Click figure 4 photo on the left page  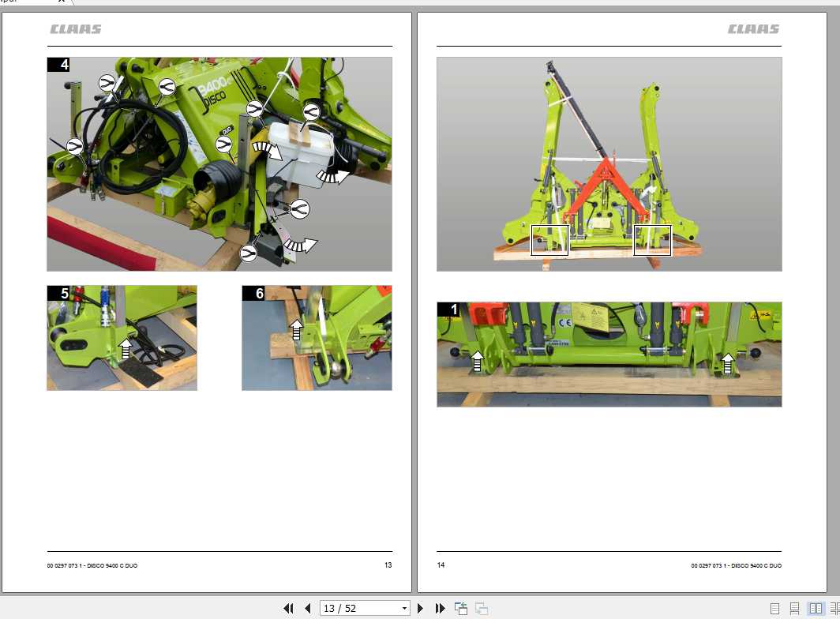pyautogui.click(x=219, y=163)
